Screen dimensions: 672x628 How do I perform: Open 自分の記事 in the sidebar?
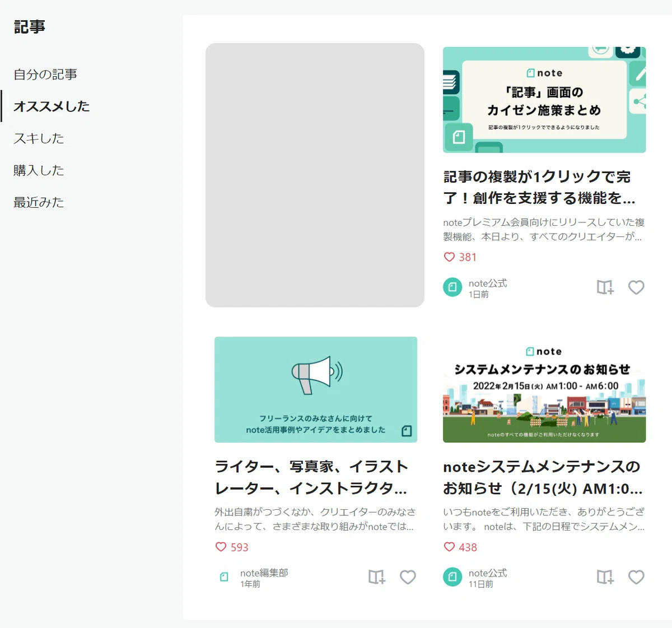pos(45,75)
